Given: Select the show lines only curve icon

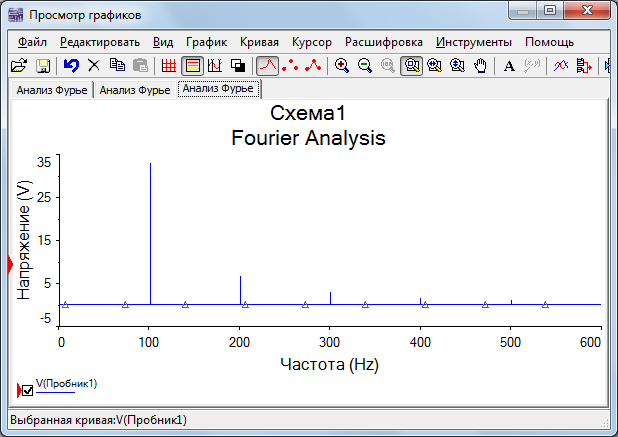Looking at the screenshot, I should coord(268,65).
